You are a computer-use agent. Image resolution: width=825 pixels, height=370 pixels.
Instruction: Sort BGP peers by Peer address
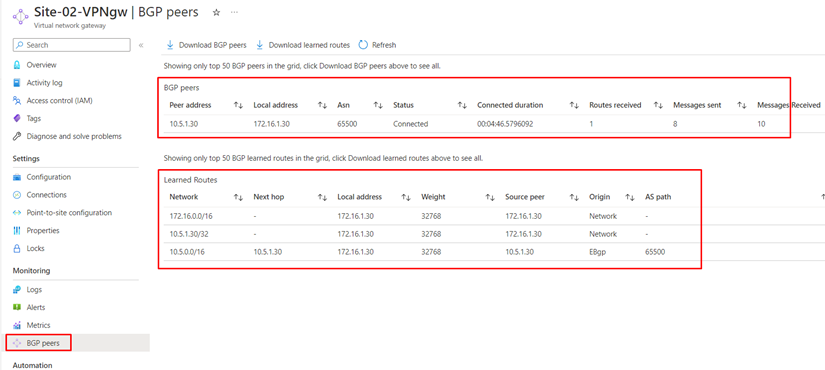[x=238, y=105]
